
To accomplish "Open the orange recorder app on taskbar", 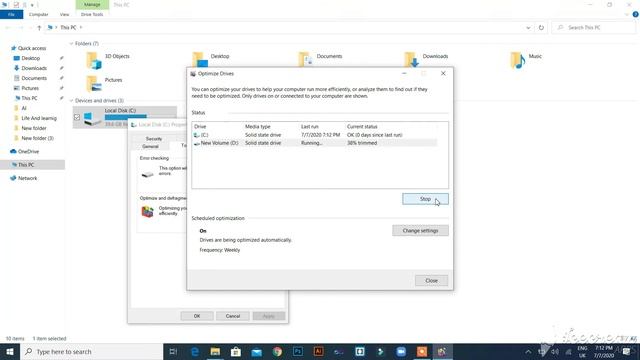I will click(x=422, y=351).
